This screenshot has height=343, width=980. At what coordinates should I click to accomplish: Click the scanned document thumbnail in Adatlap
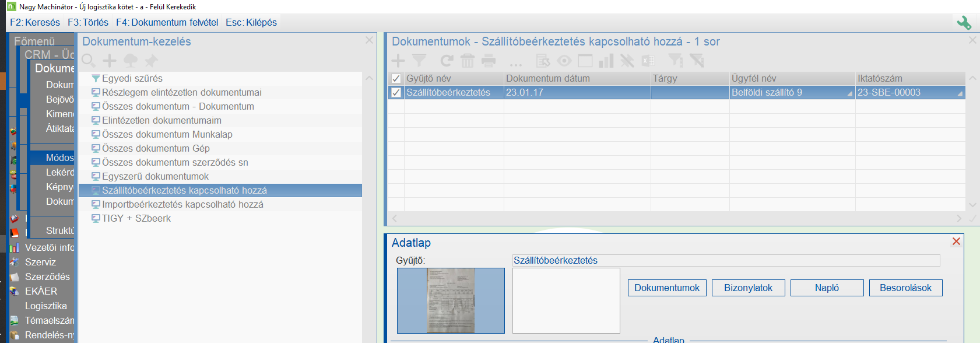pyautogui.click(x=451, y=300)
